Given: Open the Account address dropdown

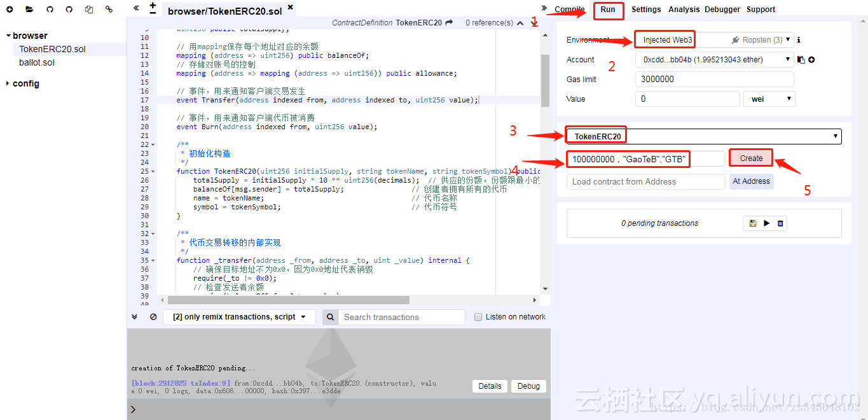Looking at the screenshot, I should [714, 59].
